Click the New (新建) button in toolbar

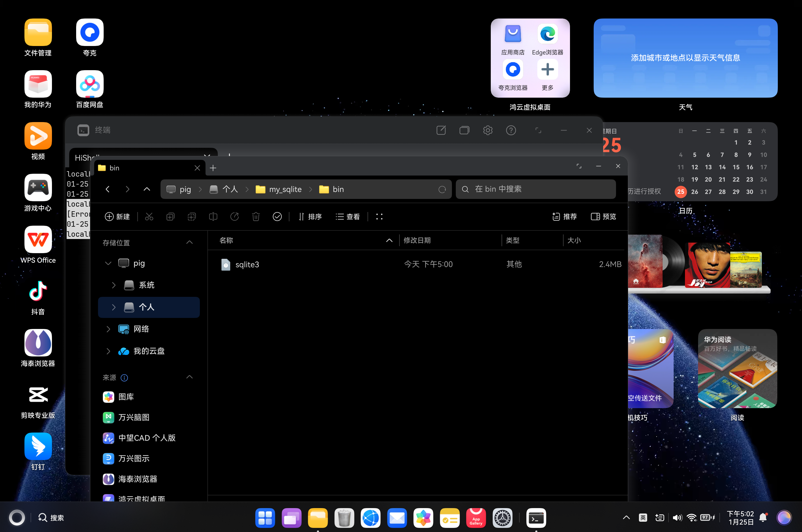117,216
